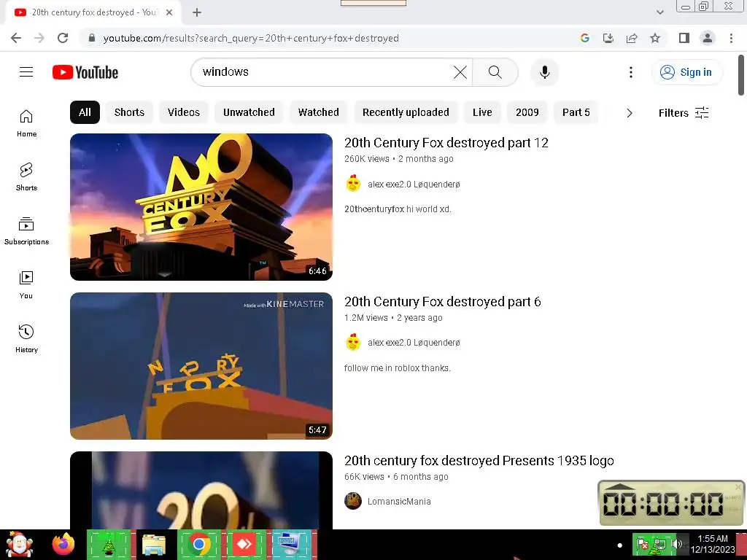Viewport: 747px width, 560px height.
Task: Go back with the browser back arrow
Action: tap(16, 38)
